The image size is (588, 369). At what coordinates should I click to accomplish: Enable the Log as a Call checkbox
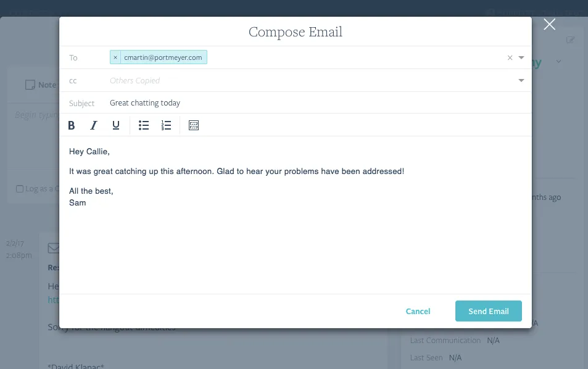19,188
